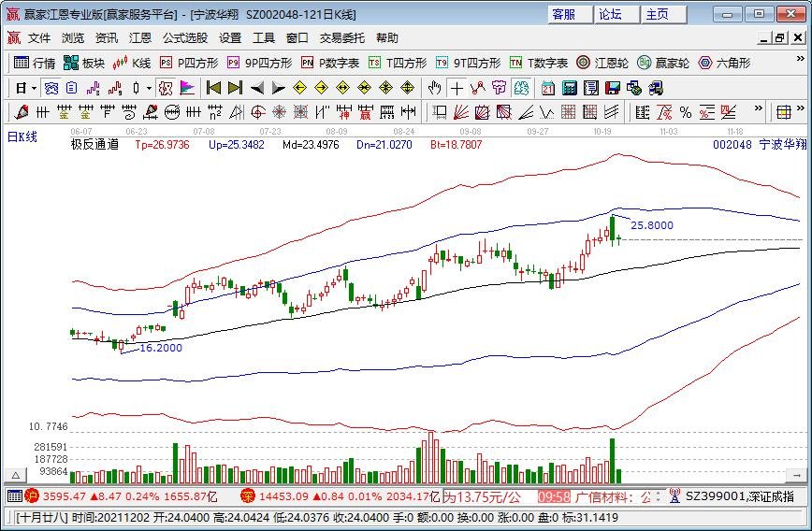
Task: Expand the candlestick style dropdown arrow
Action: pyautogui.click(x=149, y=88)
